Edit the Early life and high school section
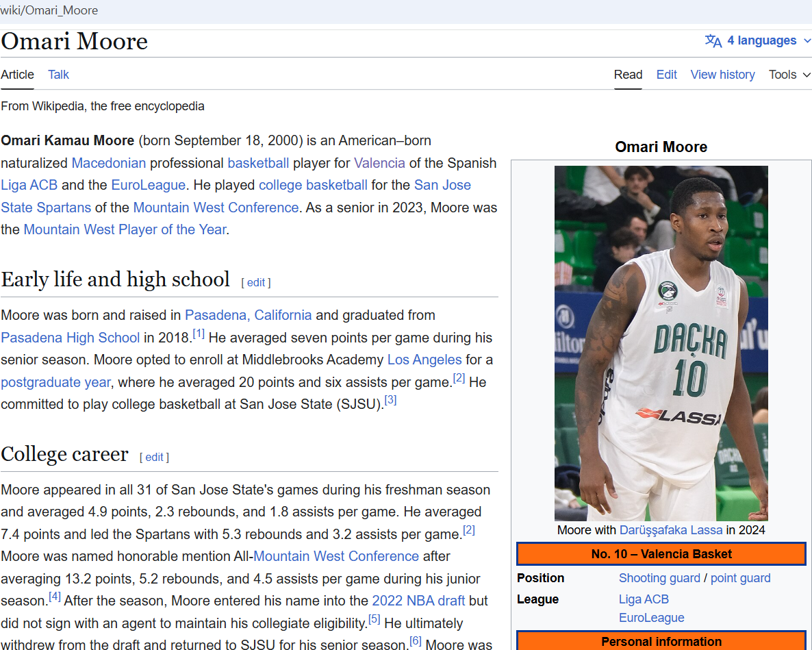Viewport: 812px width, 650px height. pos(255,282)
